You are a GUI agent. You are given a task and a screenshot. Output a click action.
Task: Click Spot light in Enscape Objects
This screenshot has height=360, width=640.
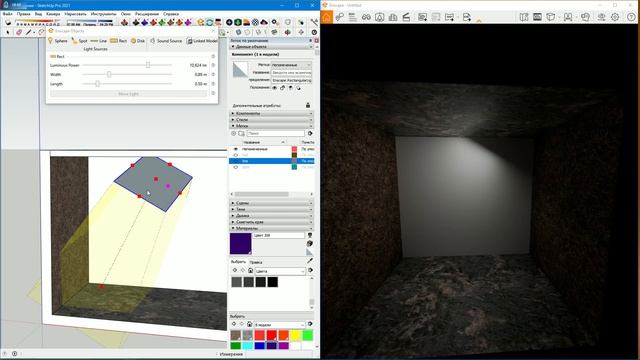click(x=80, y=41)
